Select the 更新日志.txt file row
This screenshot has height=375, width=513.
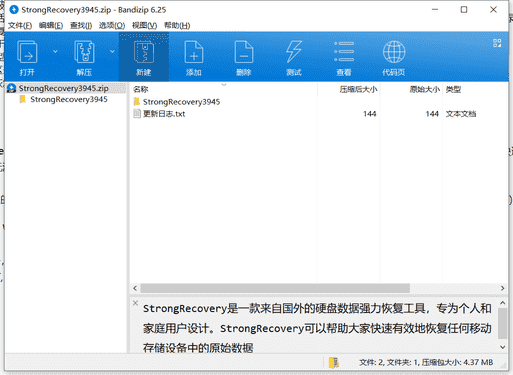tap(318, 114)
